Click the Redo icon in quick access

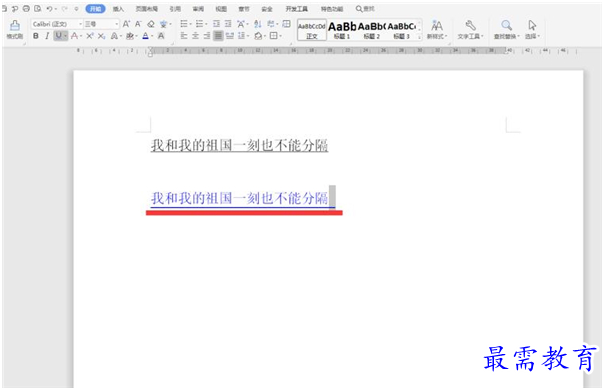coord(64,8)
